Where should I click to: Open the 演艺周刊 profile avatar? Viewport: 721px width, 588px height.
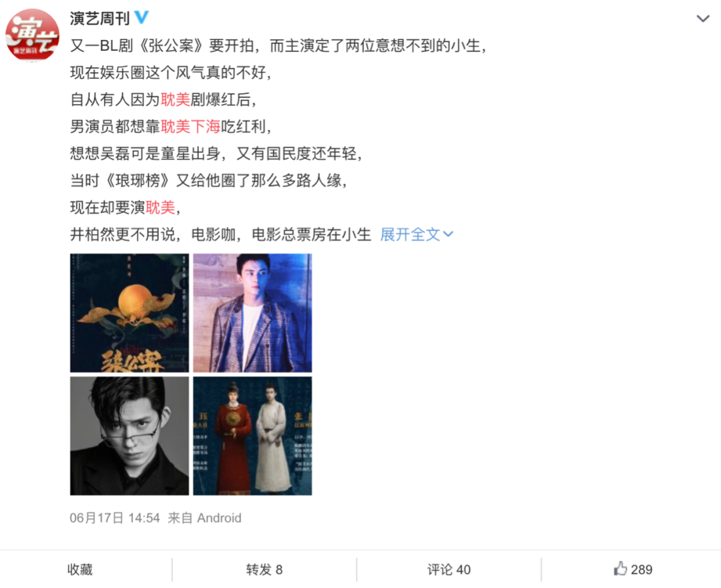tap(32, 35)
